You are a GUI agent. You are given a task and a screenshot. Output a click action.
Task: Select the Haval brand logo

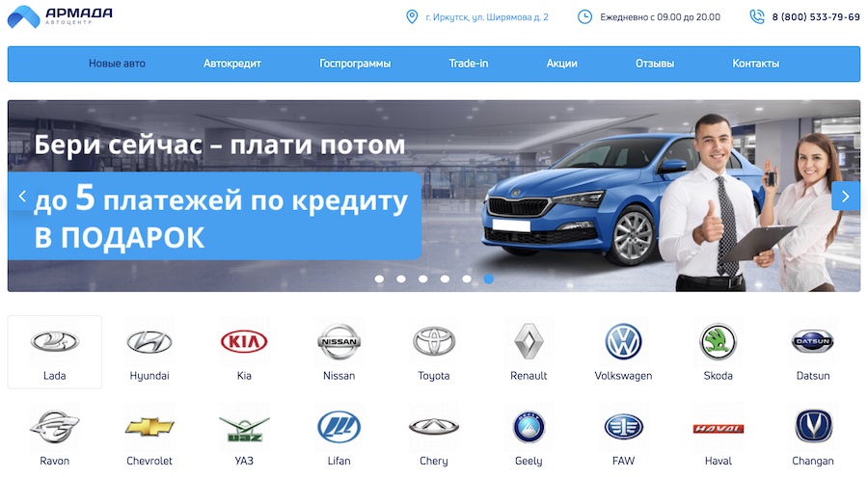coord(718,428)
